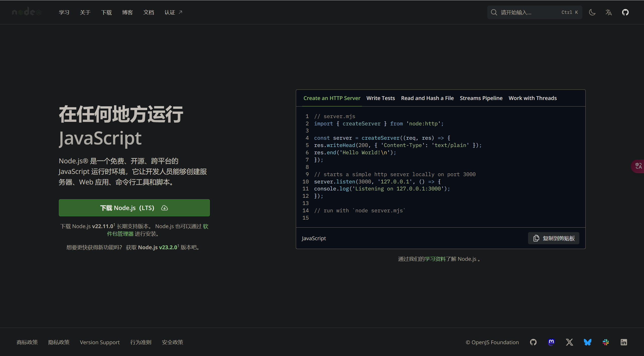The height and width of the screenshot is (356, 644).
Task: Open the language selector icon in header
Action: [609, 12]
